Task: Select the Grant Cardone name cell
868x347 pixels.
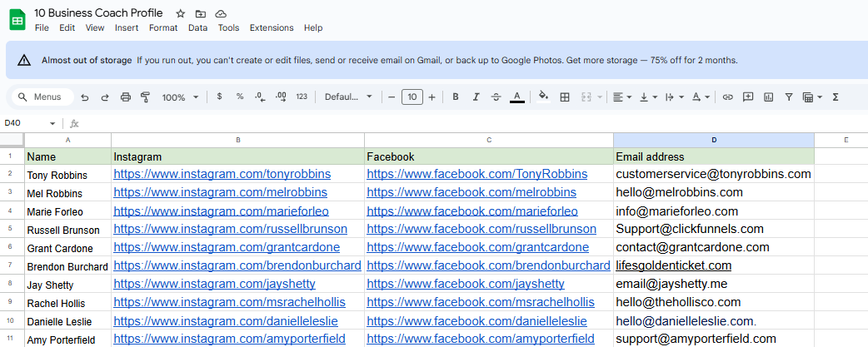Action: point(68,247)
